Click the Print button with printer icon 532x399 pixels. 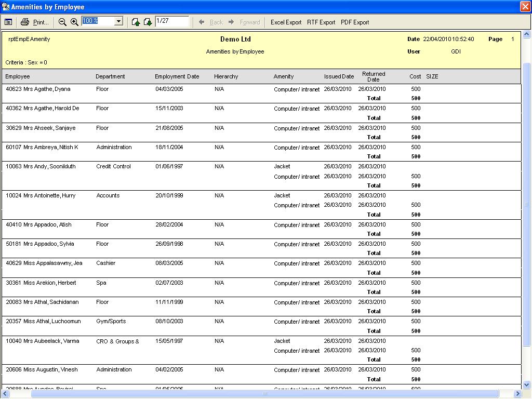[34, 22]
